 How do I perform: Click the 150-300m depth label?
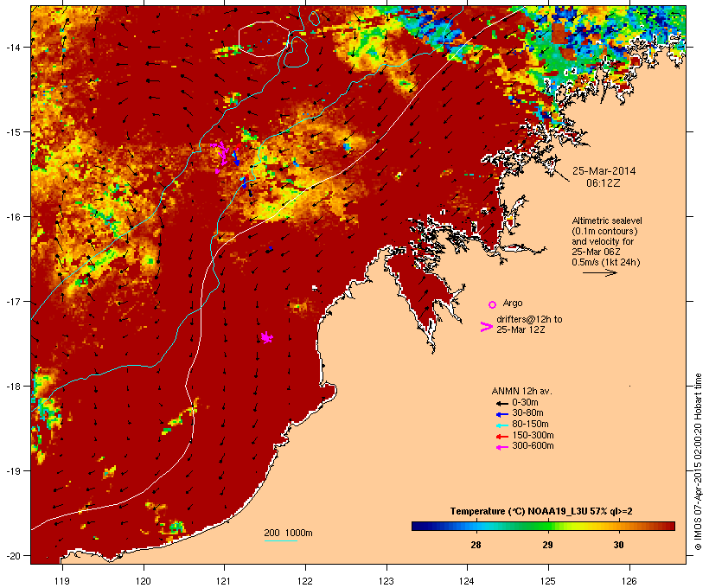click(x=533, y=436)
